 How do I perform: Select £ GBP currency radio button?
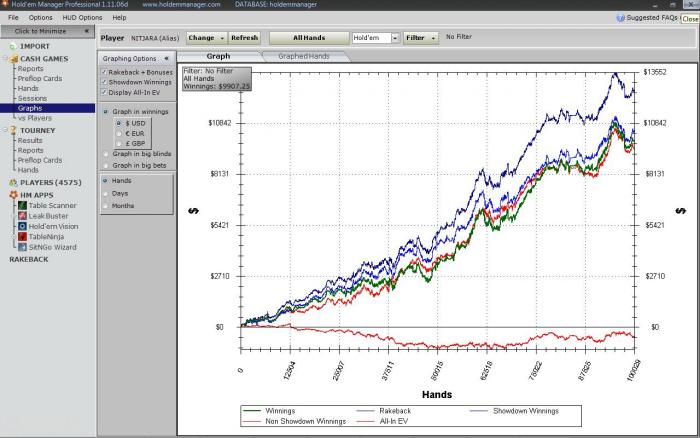(x=119, y=144)
